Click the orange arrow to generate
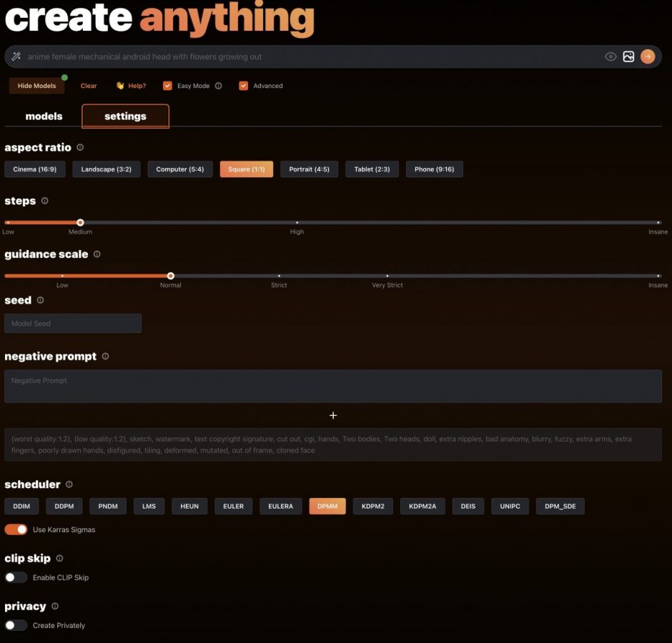 pos(648,56)
